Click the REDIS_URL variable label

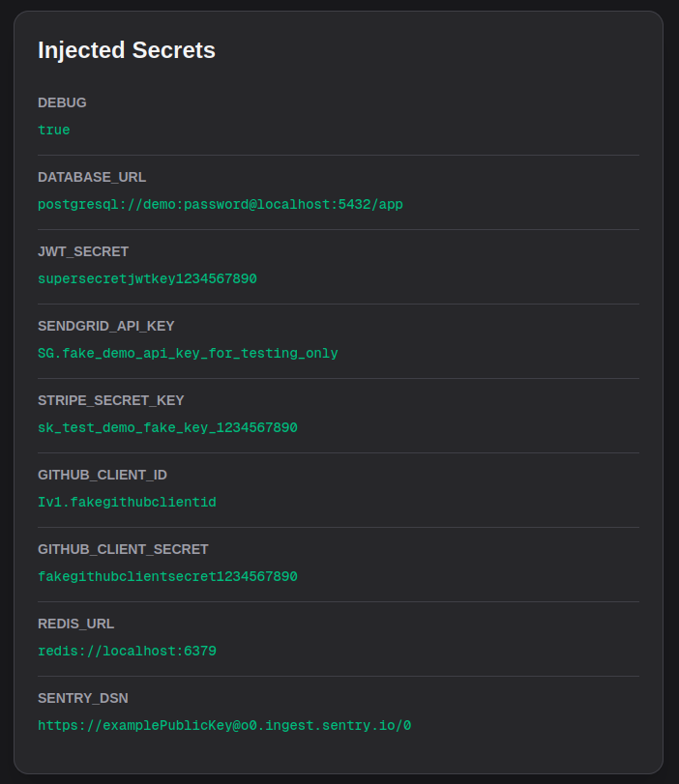76,624
